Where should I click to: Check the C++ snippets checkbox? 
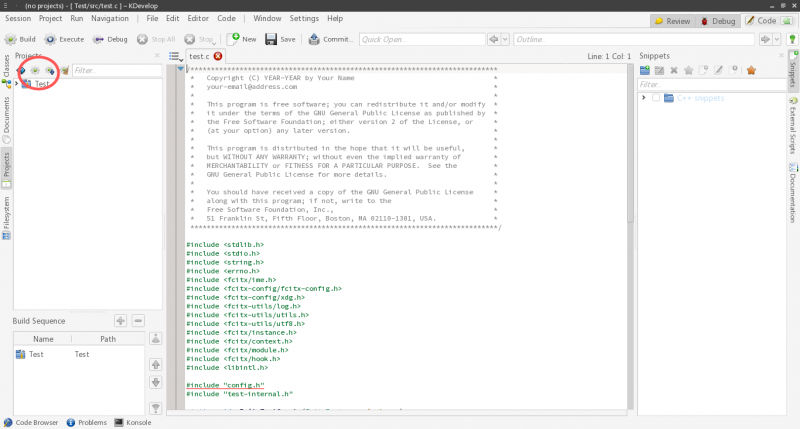[x=656, y=98]
